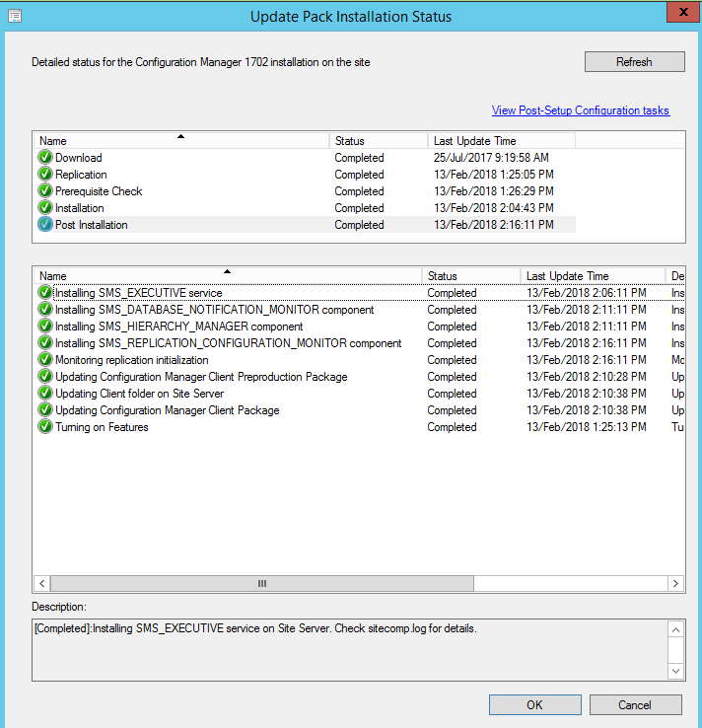Click the check icon for SMS_HIERARCHY_MANAGER component

[45, 326]
